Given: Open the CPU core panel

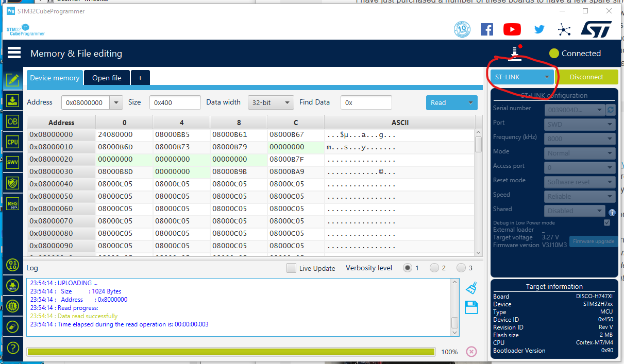Looking at the screenshot, I should coord(13,142).
